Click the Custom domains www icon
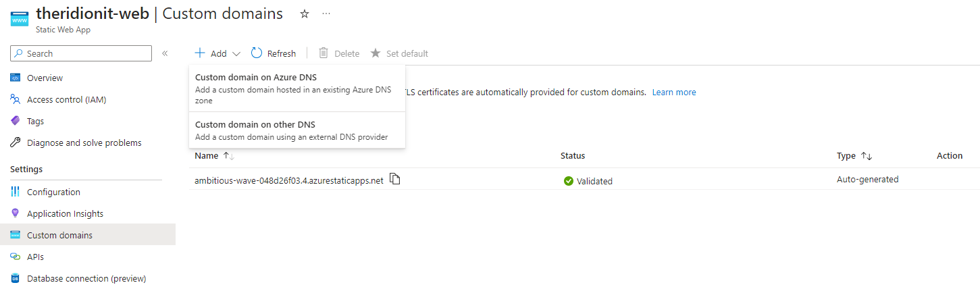 [x=16, y=235]
